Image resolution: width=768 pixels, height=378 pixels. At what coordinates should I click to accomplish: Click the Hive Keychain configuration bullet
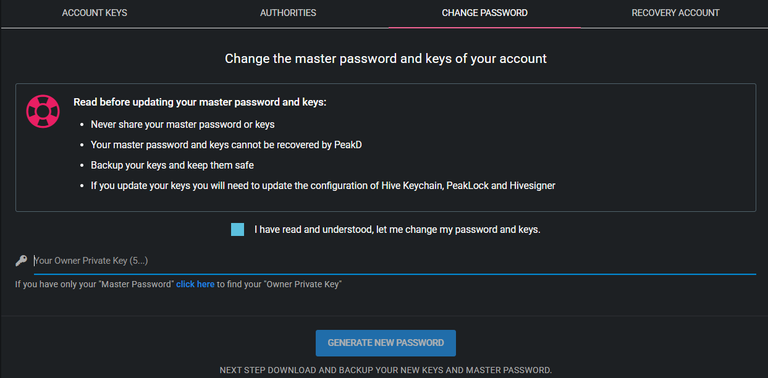[x=323, y=186]
